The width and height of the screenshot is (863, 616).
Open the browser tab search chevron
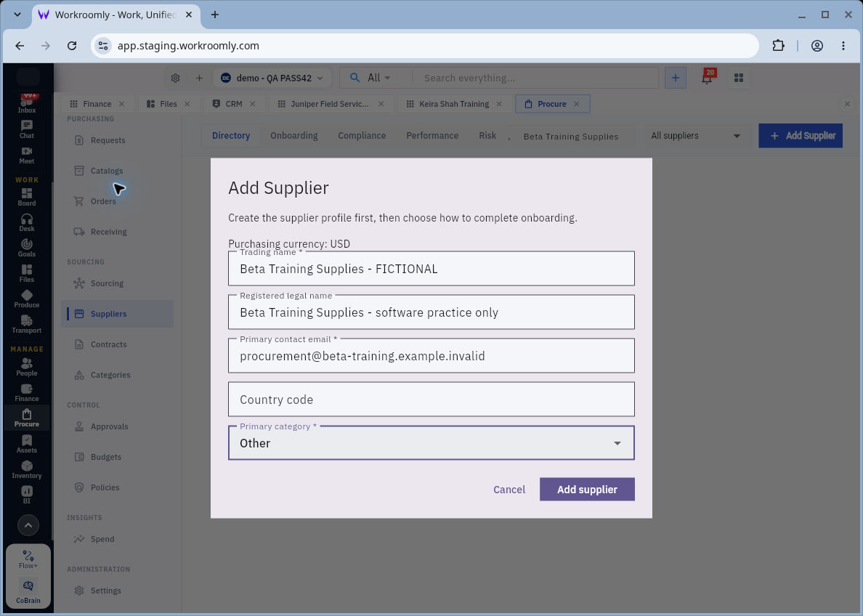click(17, 15)
